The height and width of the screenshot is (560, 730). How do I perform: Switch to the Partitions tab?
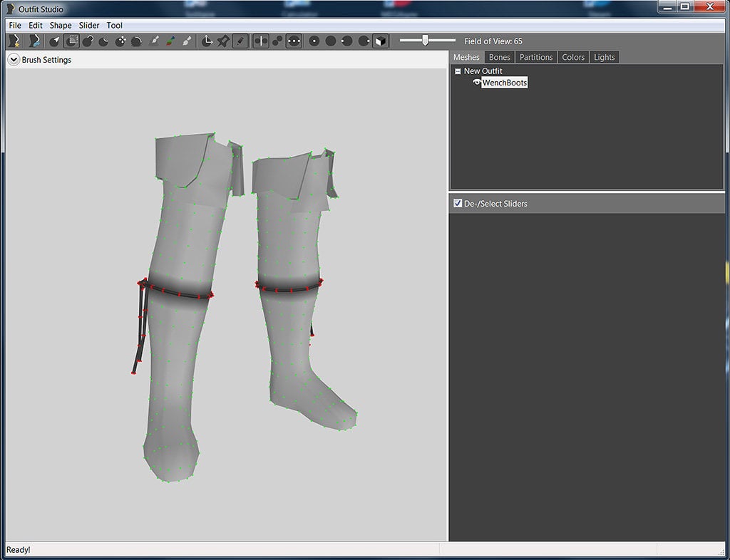pyautogui.click(x=536, y=57)
